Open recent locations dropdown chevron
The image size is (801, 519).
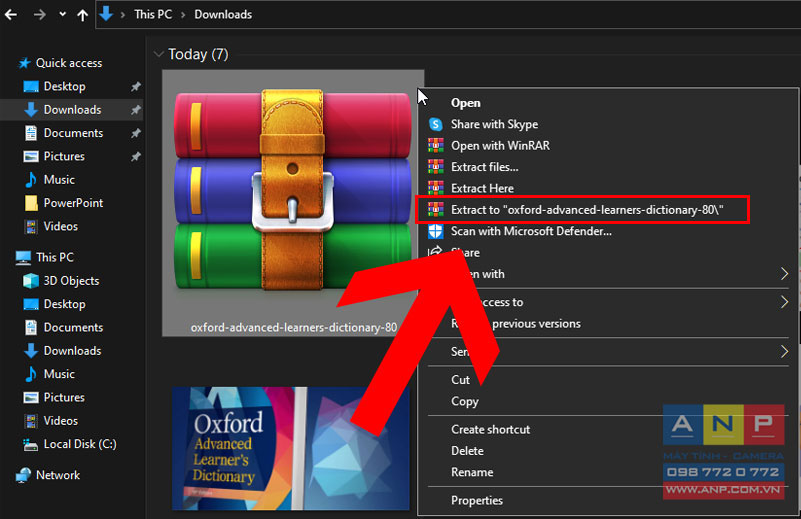(x=62, y=14)
